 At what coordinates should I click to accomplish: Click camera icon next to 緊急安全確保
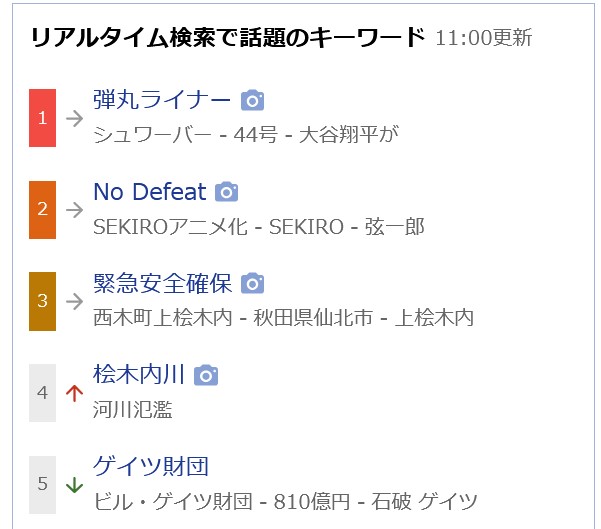point(253,283)
